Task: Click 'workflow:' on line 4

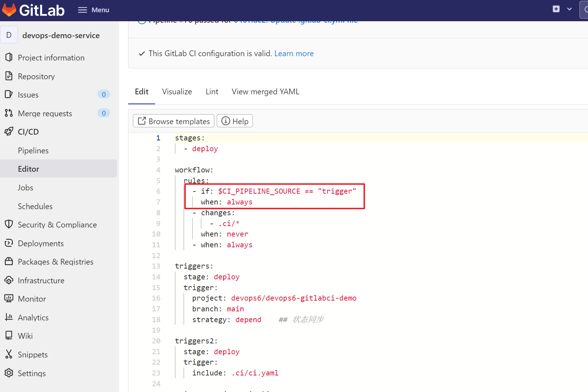Action: point(194,170)
